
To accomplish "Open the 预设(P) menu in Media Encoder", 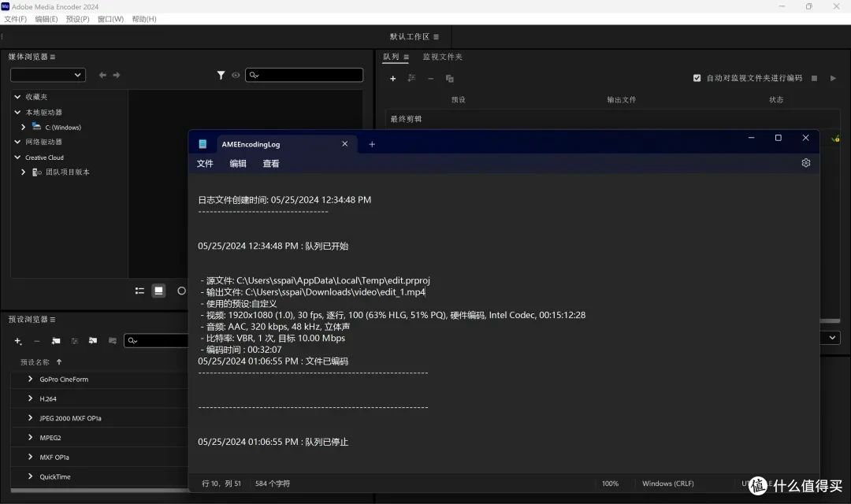I will (77, 19).
